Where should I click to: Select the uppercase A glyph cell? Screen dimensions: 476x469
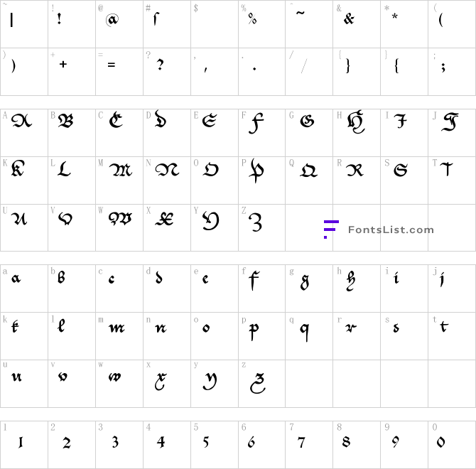[x=24, y=133]
